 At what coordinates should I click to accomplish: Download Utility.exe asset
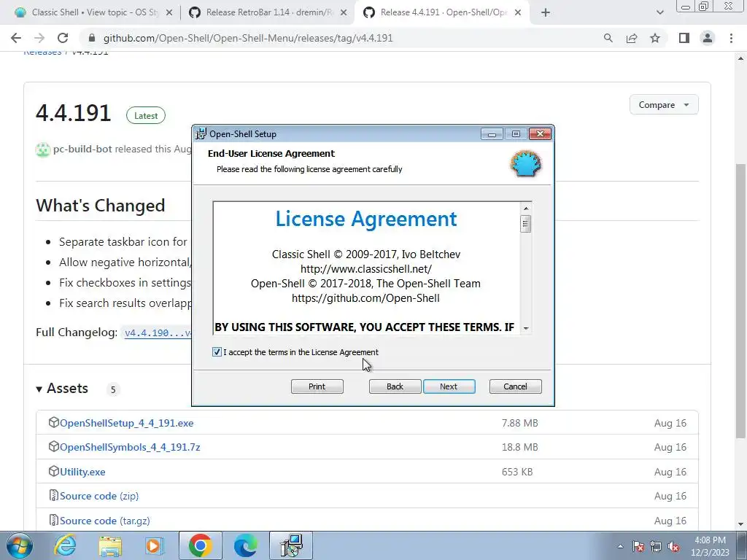(x=82, y=472)
